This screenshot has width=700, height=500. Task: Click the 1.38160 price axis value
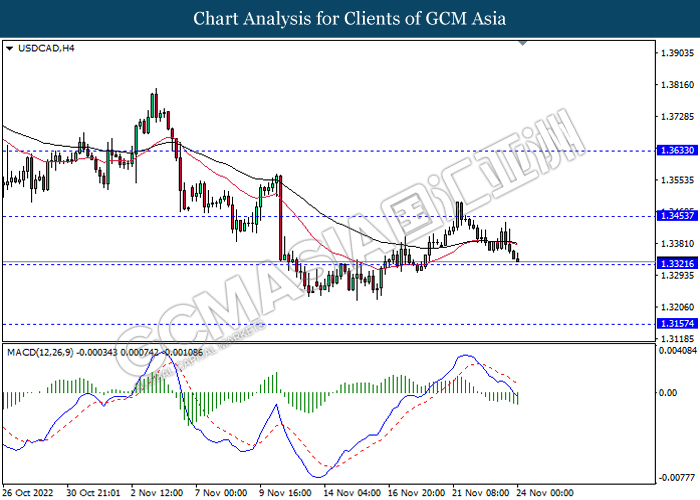click(677, 85)
